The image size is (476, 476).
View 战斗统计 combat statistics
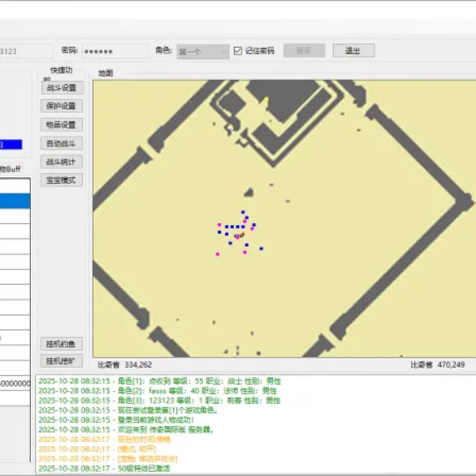coord(62,162)
